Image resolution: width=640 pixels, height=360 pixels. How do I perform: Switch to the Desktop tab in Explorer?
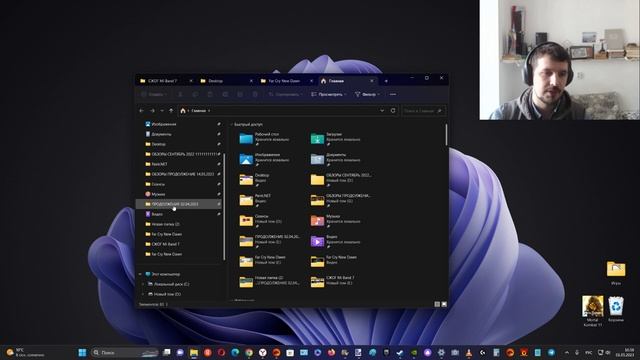tap(215, 81)
